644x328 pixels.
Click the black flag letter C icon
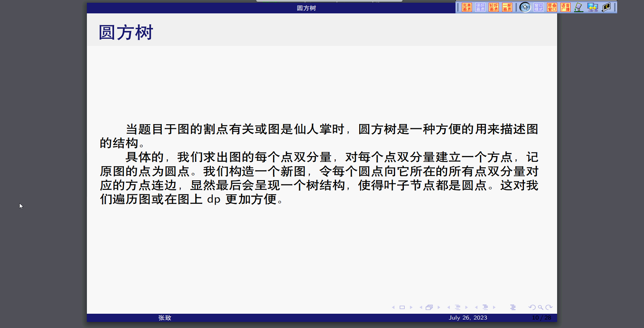pyautogui.click(x=606, y=7)
